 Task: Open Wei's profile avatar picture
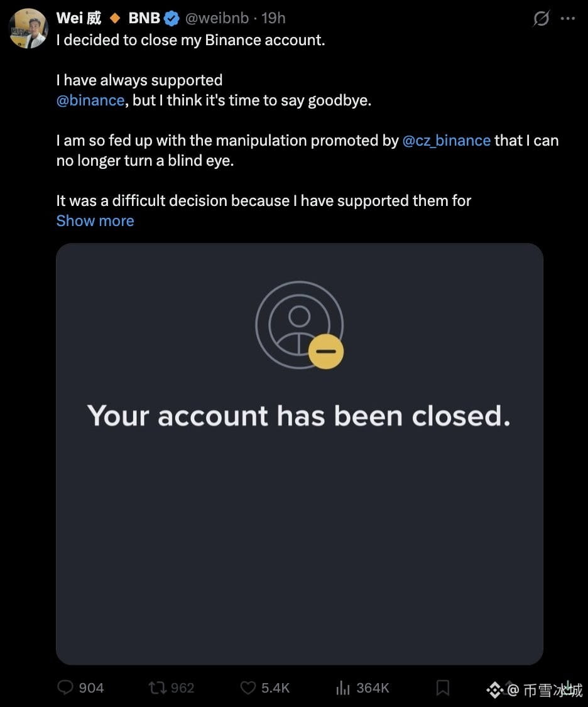(x=28, y=28)
